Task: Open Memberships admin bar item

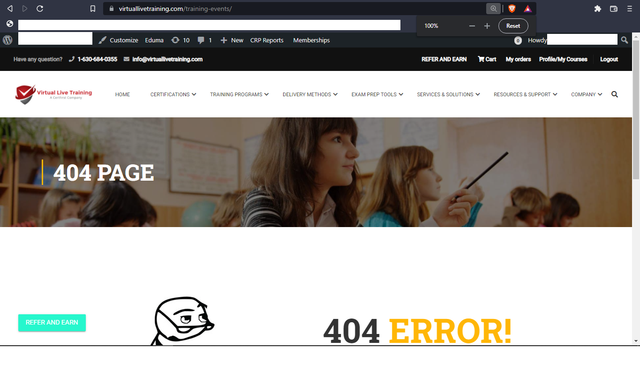Action: click(x=311, y=40)
